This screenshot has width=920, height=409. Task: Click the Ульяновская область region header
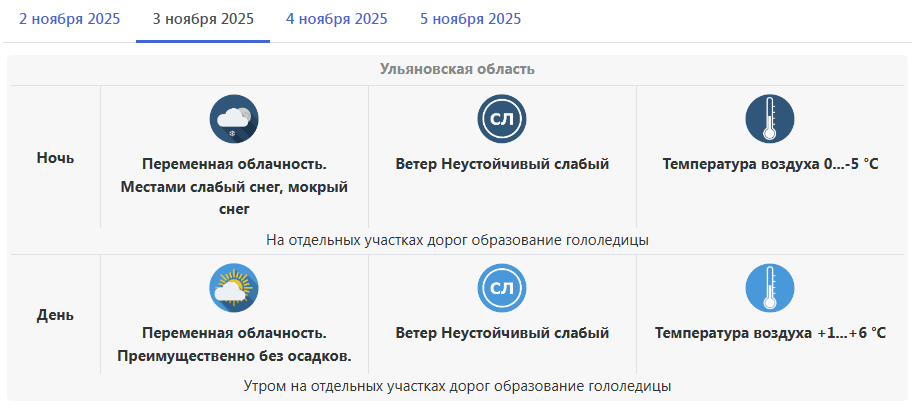458,69
